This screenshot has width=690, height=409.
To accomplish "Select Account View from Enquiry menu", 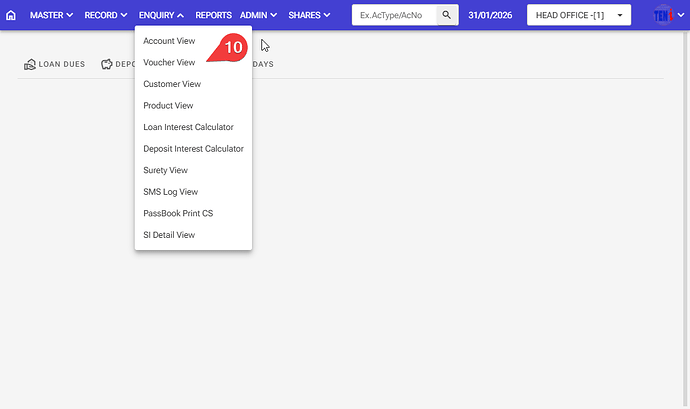I will coord(169,41).
